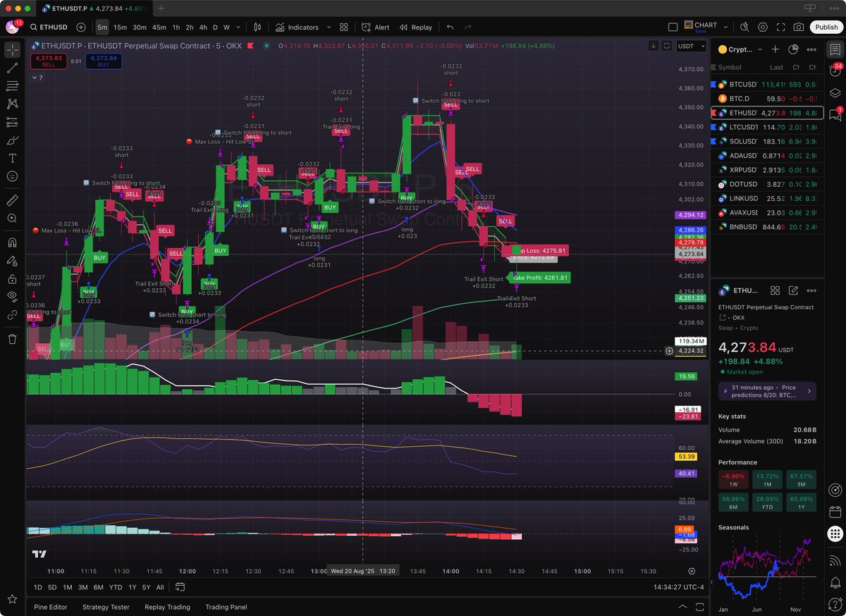This screenshot has width=846, height=616.
Task: Enter fullscreen mode
Action: point(780,27)
